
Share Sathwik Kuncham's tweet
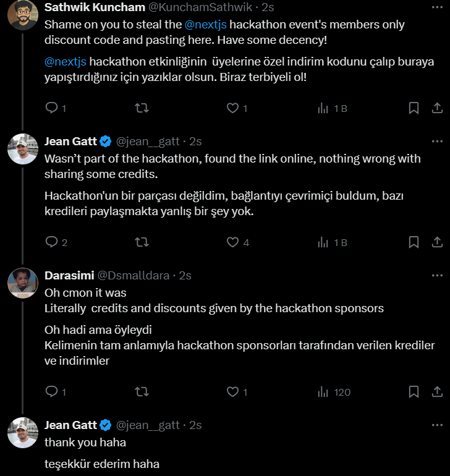coord(437,108)
